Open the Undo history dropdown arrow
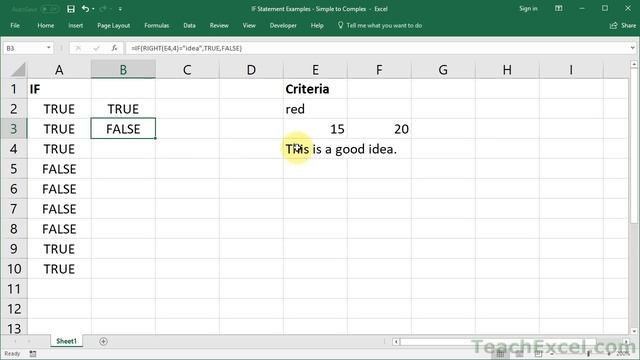 point(93,9)
